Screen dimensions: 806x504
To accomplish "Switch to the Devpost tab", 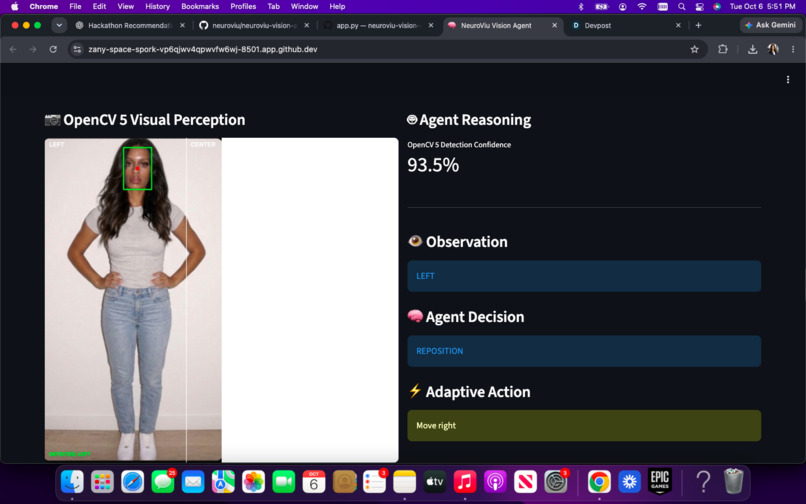I will (626, 25).
